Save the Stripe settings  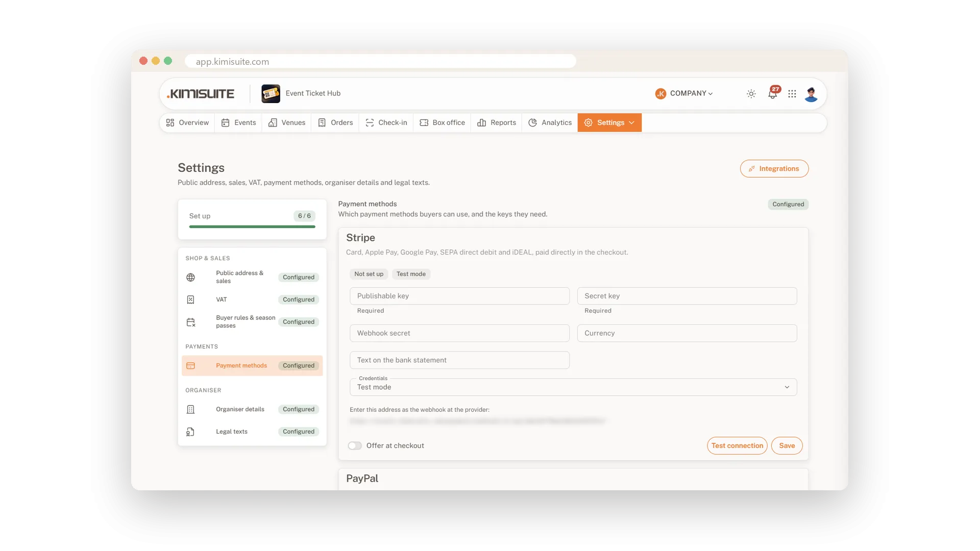[787, 446]
